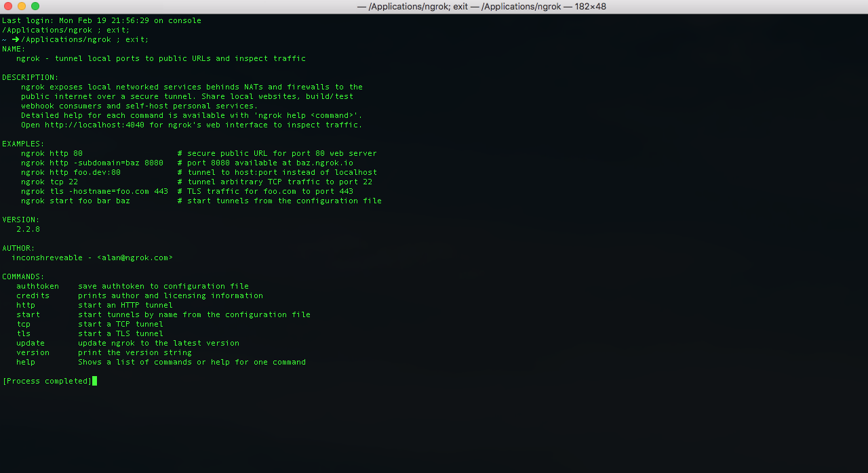Screen dimensions: 868x473
Task: Click 'ngrok tls -hostname=foo.com 443' example
Action: point(94,191)
